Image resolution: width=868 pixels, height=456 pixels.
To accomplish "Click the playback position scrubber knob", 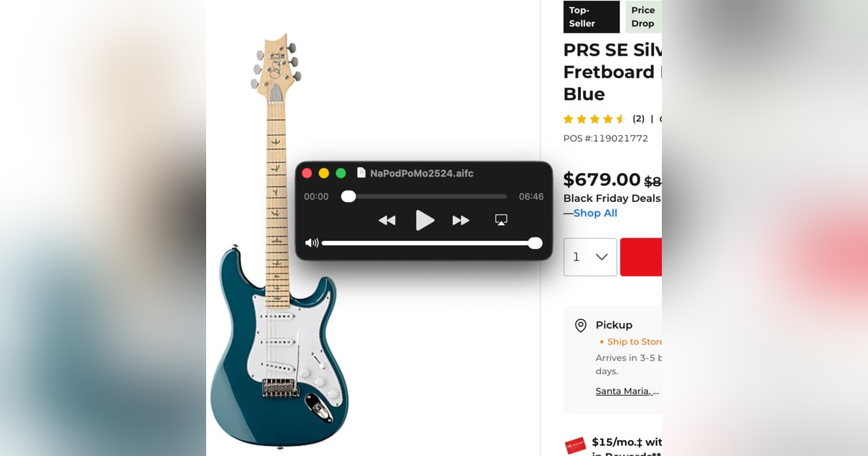I will click(349, 196).
